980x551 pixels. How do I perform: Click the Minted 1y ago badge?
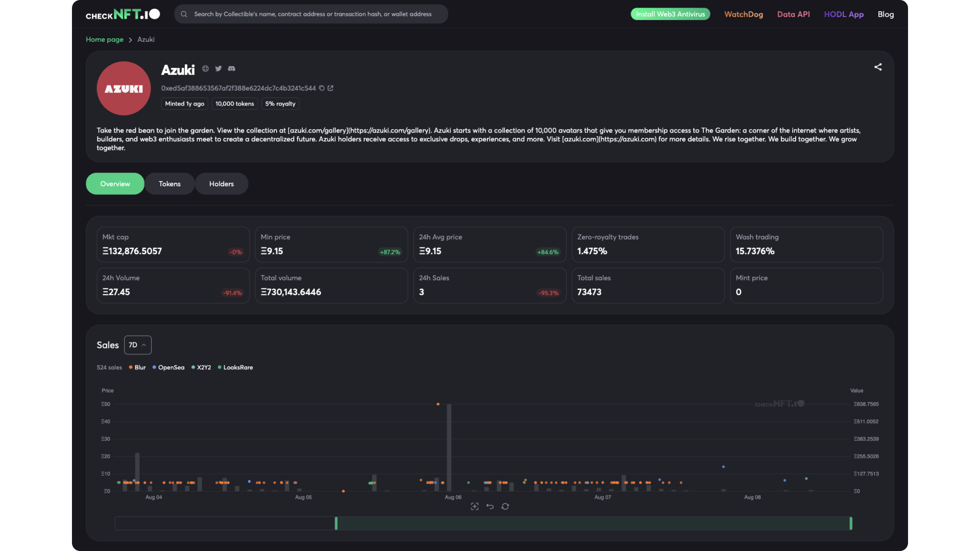[x=185, y=104]
